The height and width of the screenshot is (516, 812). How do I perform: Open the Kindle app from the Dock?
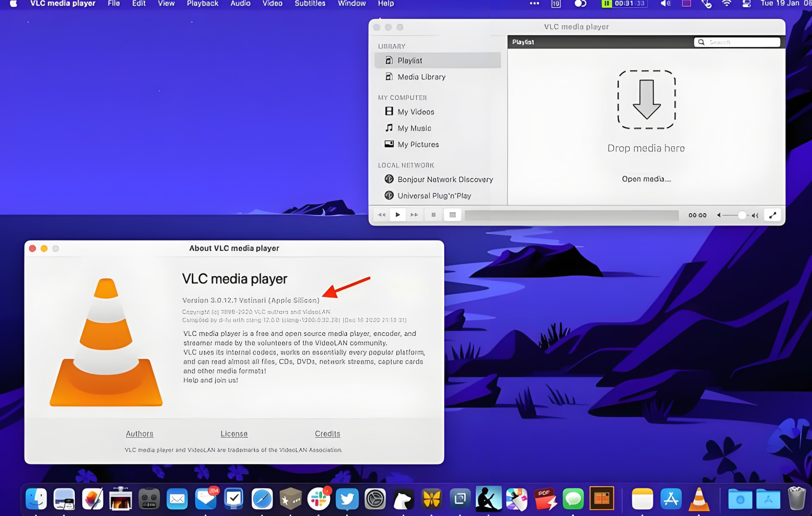click(x=488, y=499)
